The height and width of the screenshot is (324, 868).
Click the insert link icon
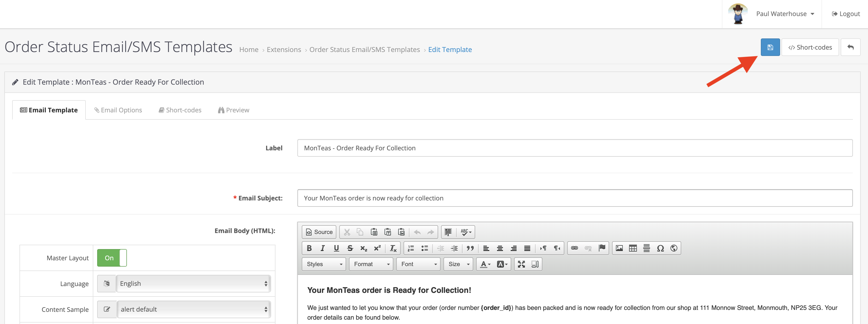(575, 248)
